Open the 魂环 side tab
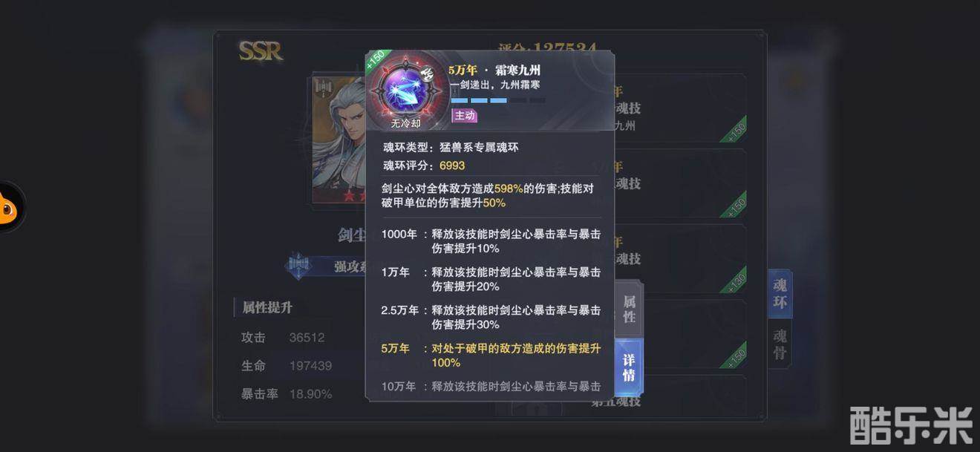This screenshot has height=452, width=980. pyautogui.click(x=780, y=294)
